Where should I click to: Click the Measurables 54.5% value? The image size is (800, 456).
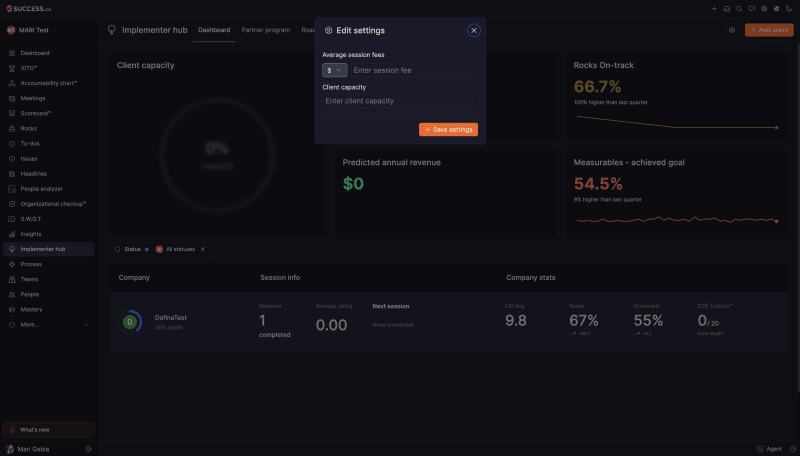point(598,184)
